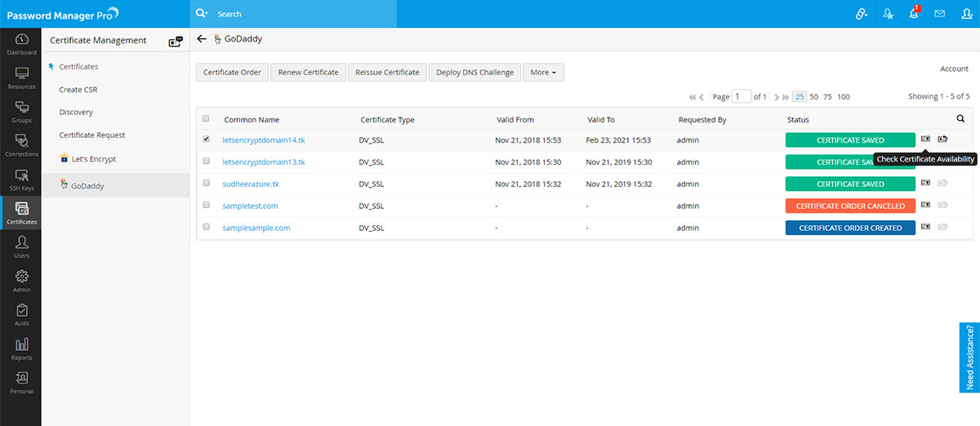Open the Audit section
This screenshot has height=426, width=980.
(x=21, y=315)
